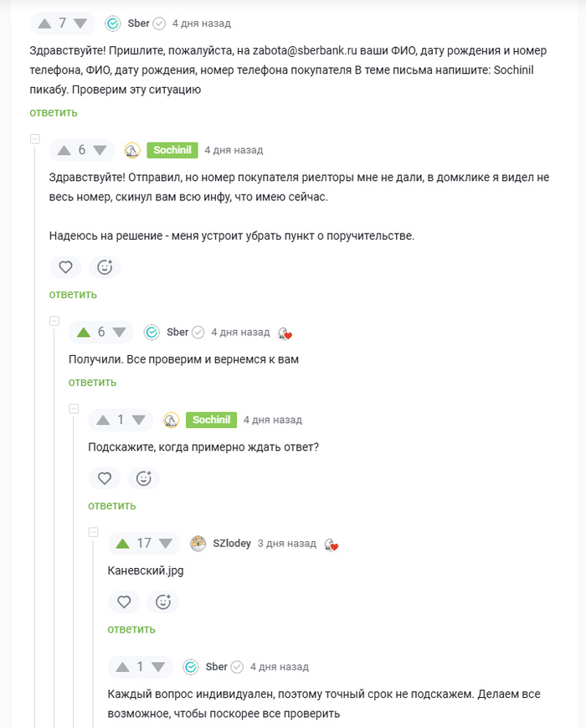Downvote SZlodey's Каневский.jpg comment
The height and width of the screenshot is (728, 586).
(x=166, y=543)
